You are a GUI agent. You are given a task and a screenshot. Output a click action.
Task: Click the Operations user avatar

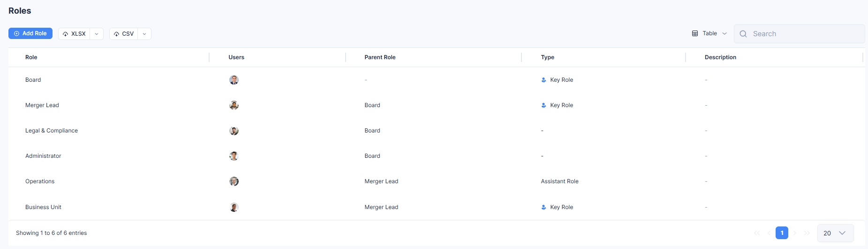(234, 181)
